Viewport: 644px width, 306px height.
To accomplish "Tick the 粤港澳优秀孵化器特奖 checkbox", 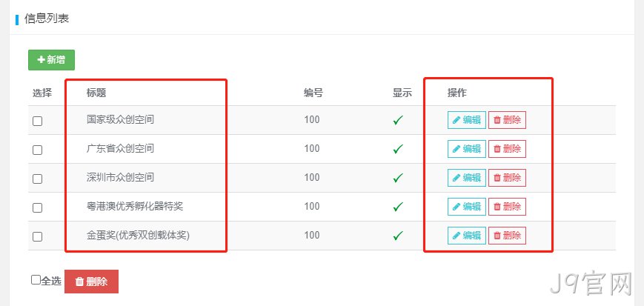I will (x=37, y=208).
